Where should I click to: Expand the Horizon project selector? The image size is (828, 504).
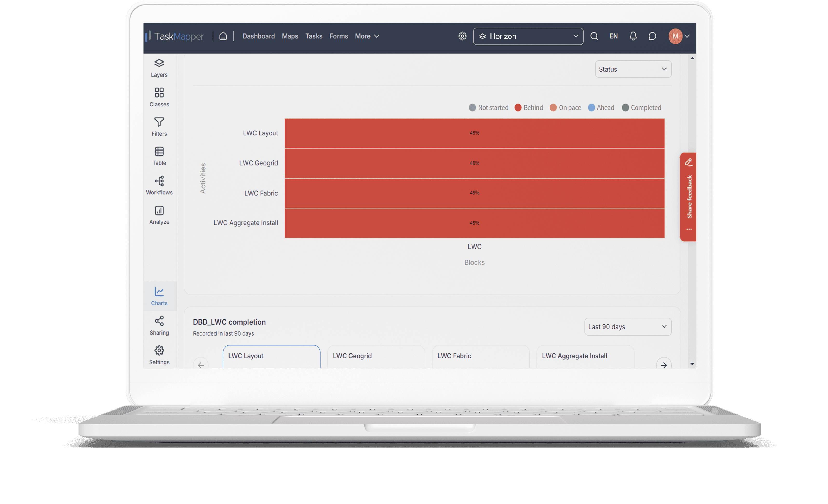click(528, 36)
